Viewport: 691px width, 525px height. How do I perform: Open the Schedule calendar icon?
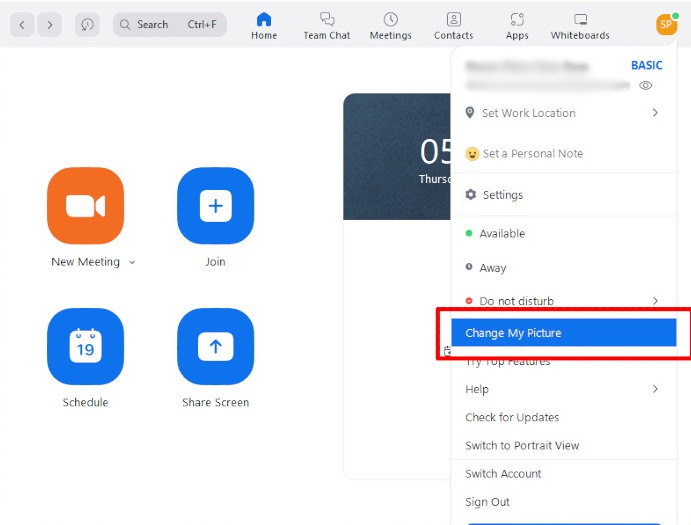click(85, 346)
